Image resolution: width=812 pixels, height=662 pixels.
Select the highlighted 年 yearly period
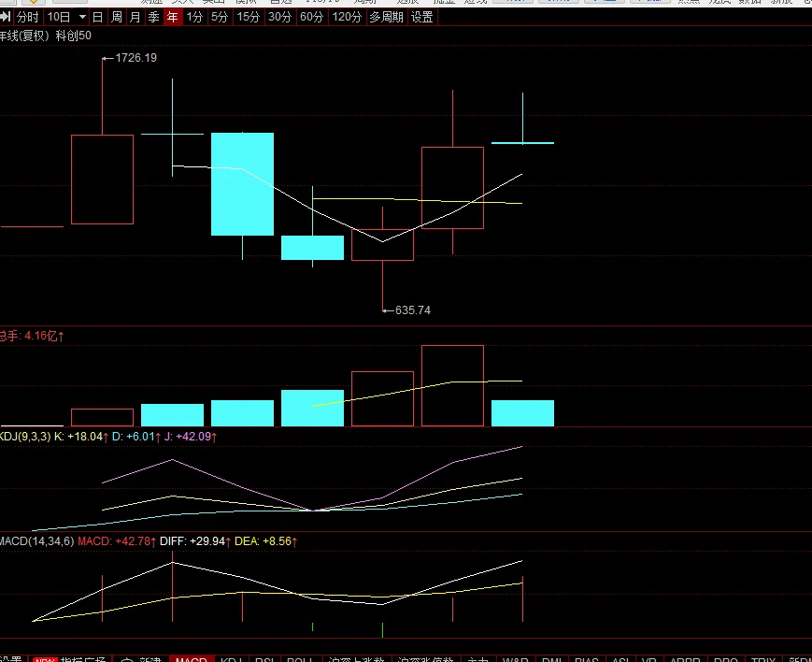coord(173,17)
